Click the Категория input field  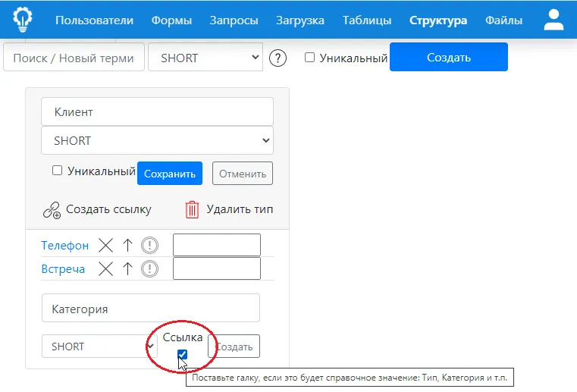(151, 308)
